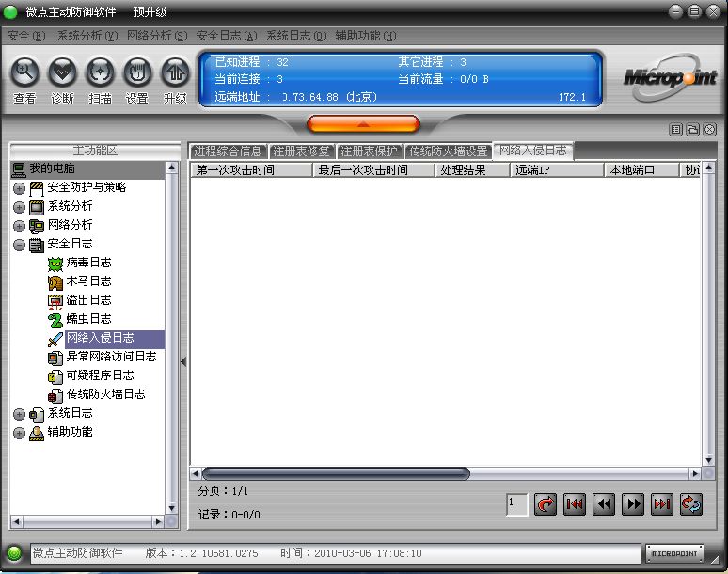Open the 系统分析 menu
The width and height of the screenshot is (728, 574).
[87, 36]
